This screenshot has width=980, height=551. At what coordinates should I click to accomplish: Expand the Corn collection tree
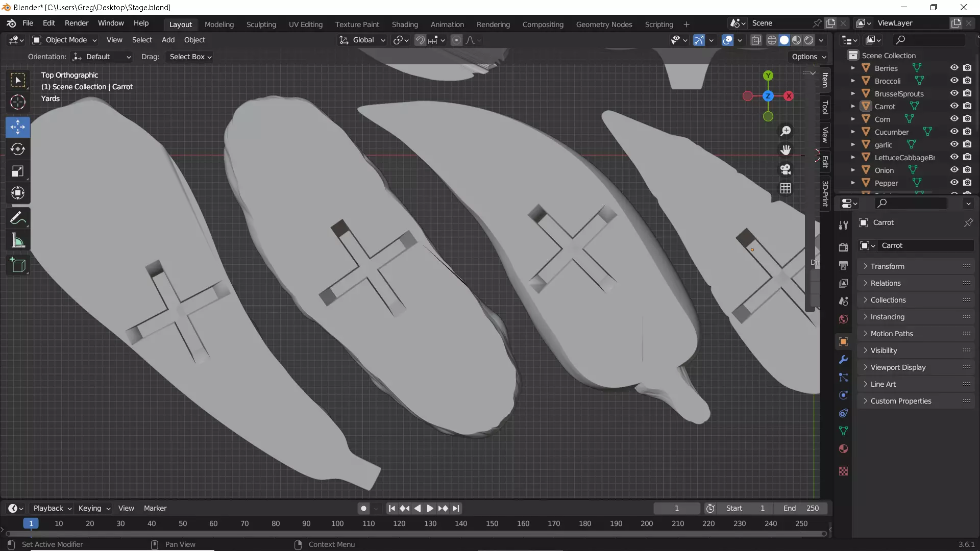[x=852, y=119]
